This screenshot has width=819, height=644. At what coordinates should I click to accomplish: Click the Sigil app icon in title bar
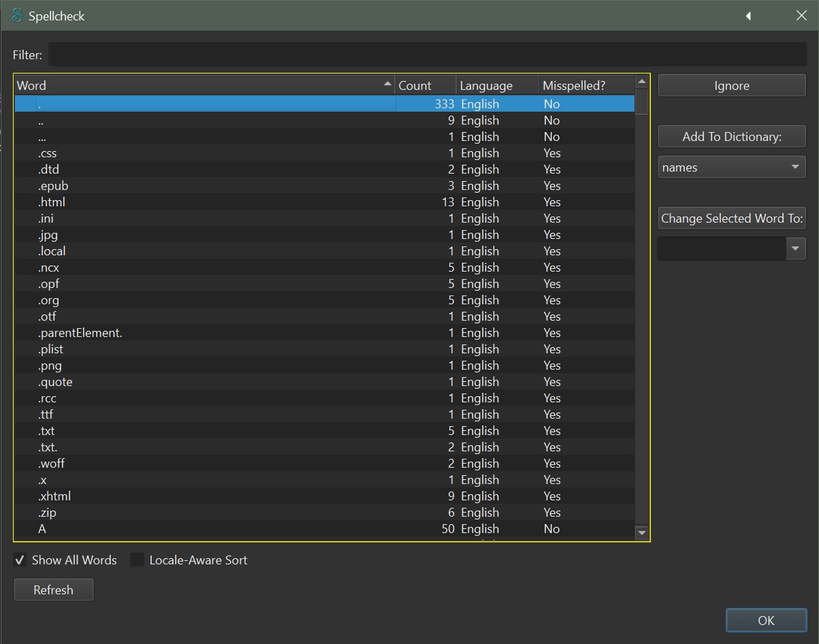point(17,16)
